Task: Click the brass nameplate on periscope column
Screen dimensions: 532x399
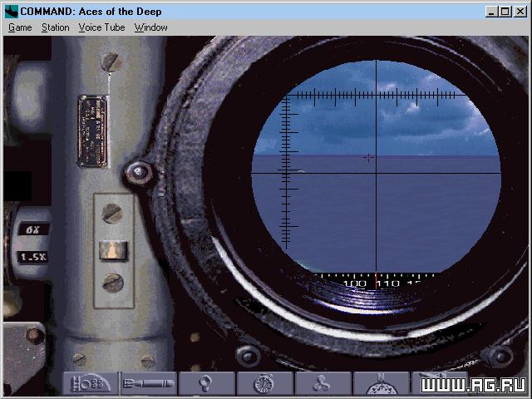Action: point(93,131)
